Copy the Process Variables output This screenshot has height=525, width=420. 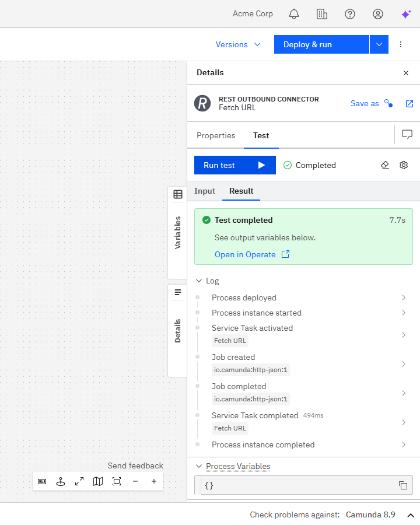402,485
